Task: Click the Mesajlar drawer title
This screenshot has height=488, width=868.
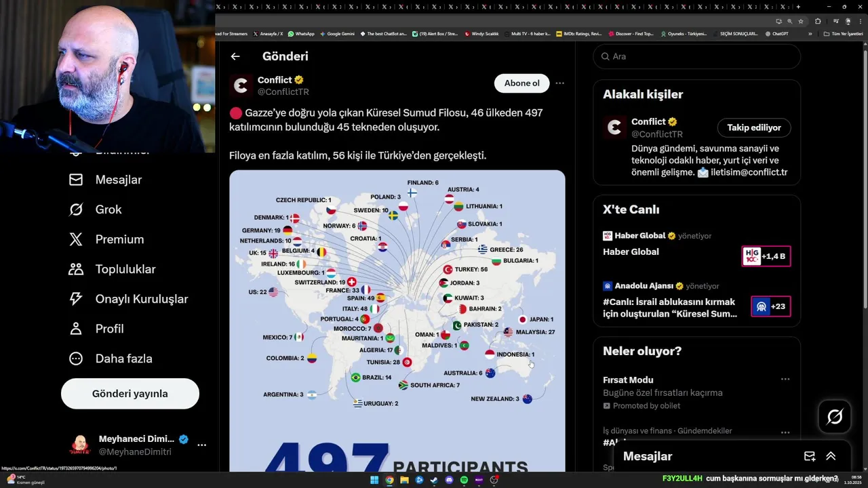Action: click(x=648, y=456)
